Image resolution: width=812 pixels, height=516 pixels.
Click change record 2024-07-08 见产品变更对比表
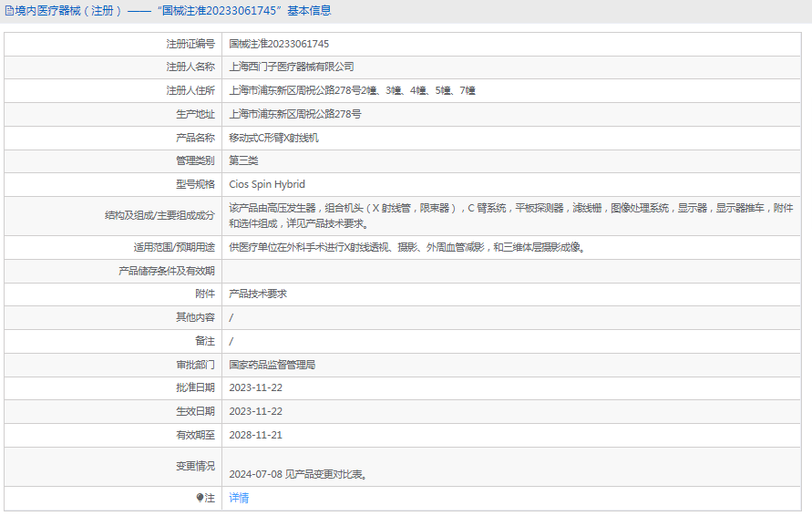(298, 474)
